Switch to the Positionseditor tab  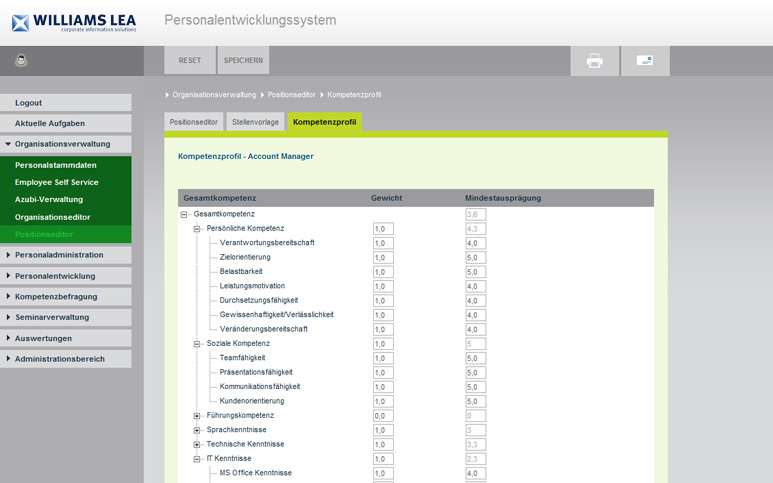(194, 122)
